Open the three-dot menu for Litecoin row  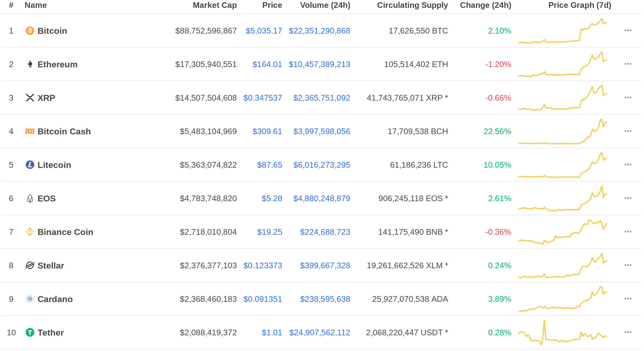pos(628,164)
